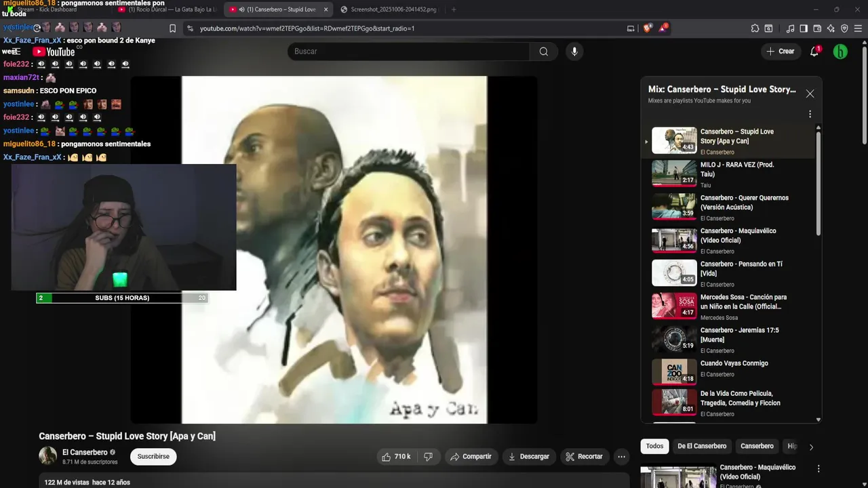
Task: Open the browser hamburger menu
Action: [x=858, y=28]
